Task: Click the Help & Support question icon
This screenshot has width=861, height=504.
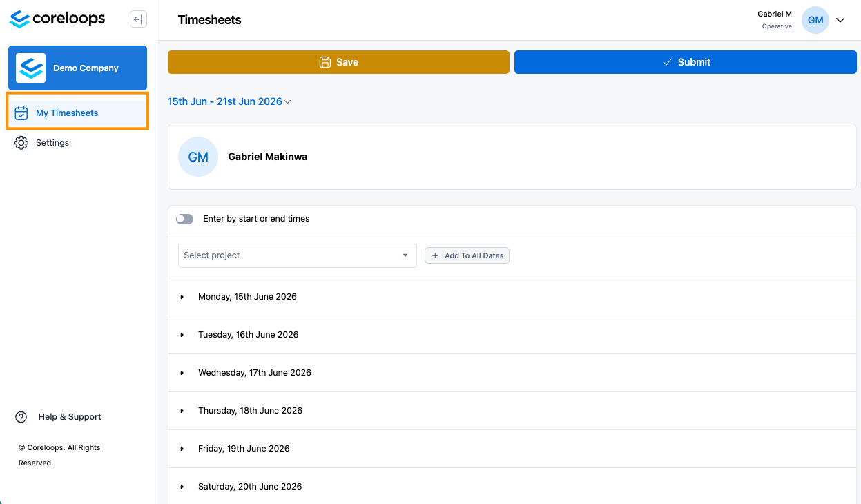Action: tap(21, 417)
